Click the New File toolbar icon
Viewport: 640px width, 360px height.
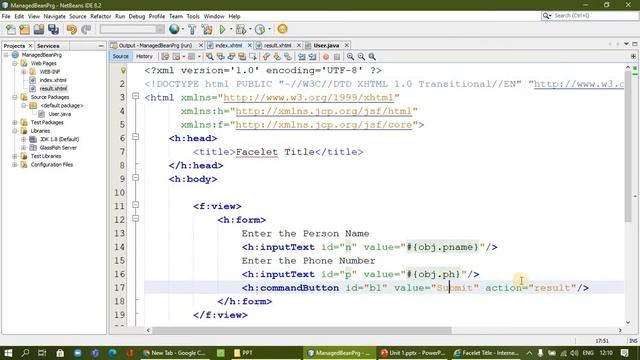pyautogui.click(x=11, y=29)
